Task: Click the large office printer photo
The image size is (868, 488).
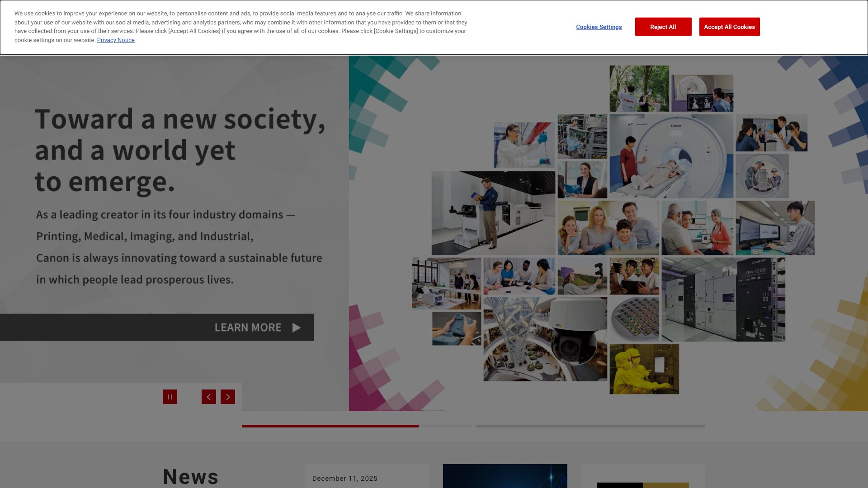Action: tap(493, 213)
